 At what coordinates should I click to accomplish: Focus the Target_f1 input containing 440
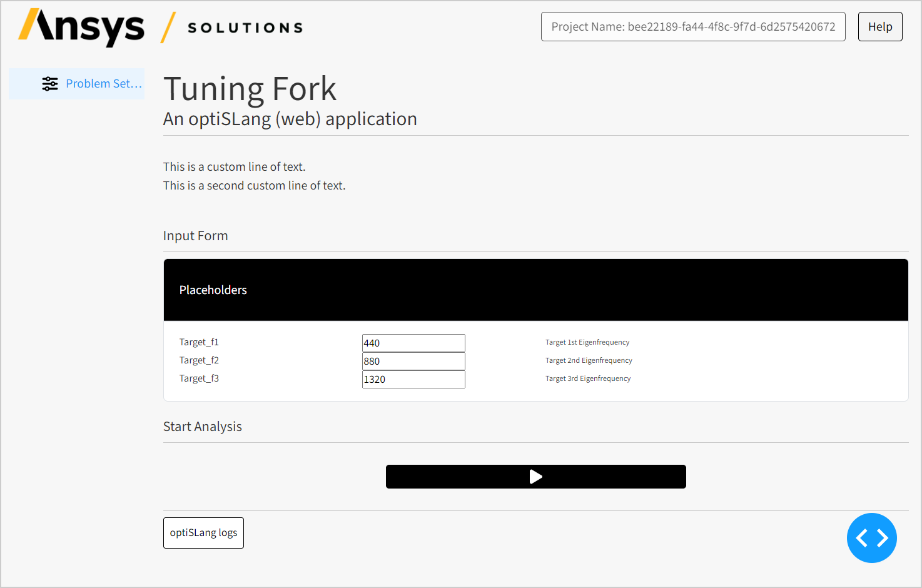(x=413, y=343)
